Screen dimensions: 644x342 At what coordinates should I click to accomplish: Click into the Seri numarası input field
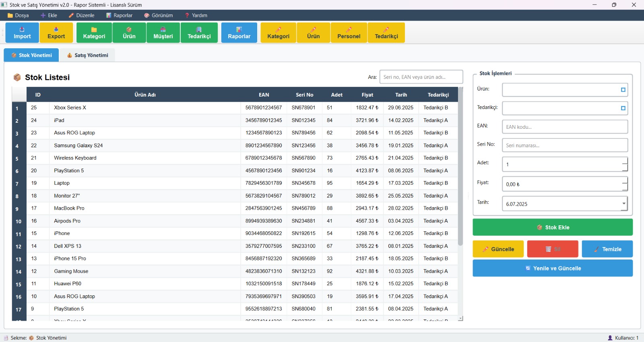[565, 145]
